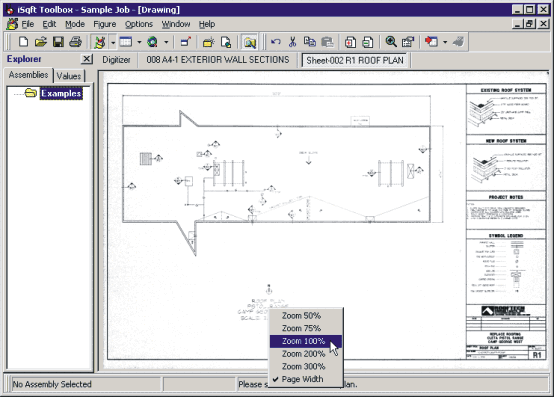Open a file with the folder icon
Screen dimensions: 554x397
coord(41,42)
